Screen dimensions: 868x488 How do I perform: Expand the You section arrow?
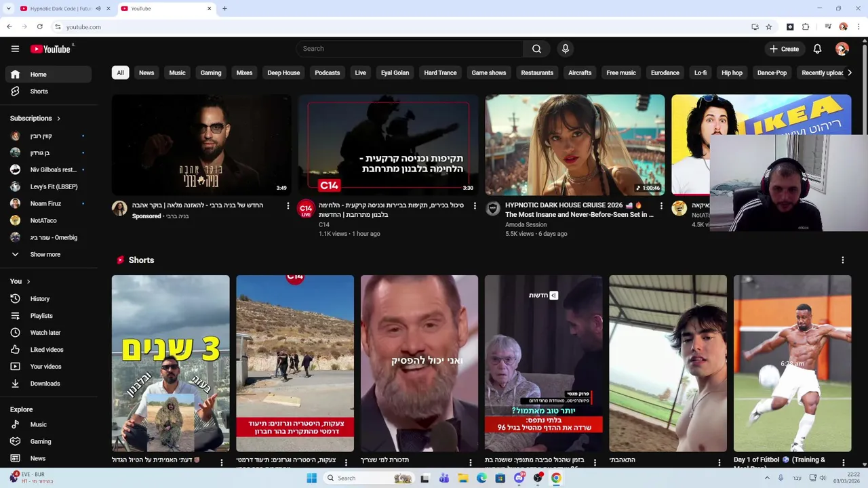tap(28, 281)
